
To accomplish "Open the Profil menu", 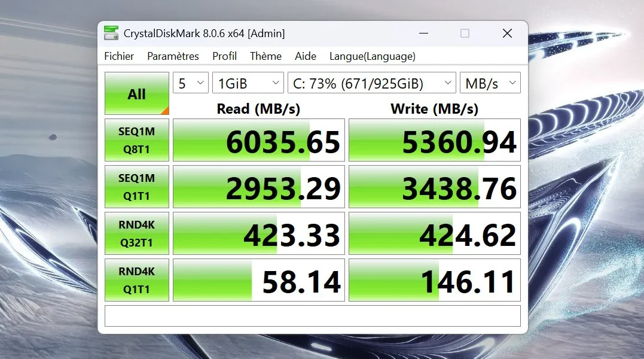I will click(x=224, y=56).
